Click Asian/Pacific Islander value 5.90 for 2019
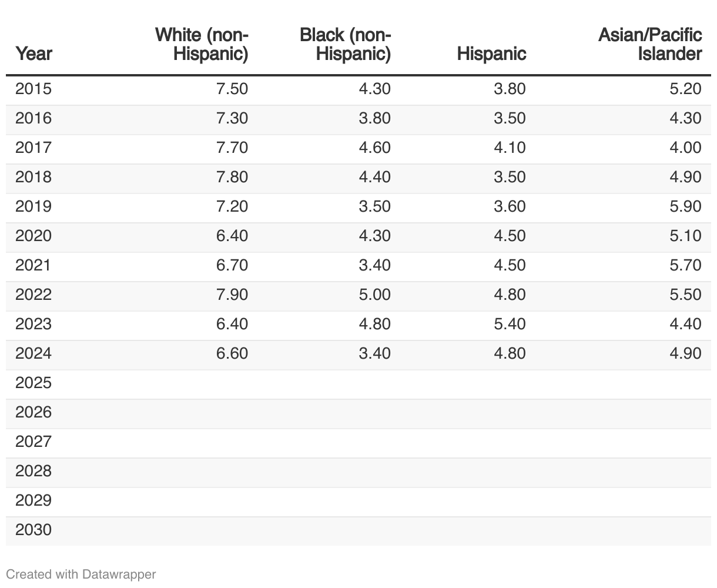 pyautogui.click(x=685, y=206)
